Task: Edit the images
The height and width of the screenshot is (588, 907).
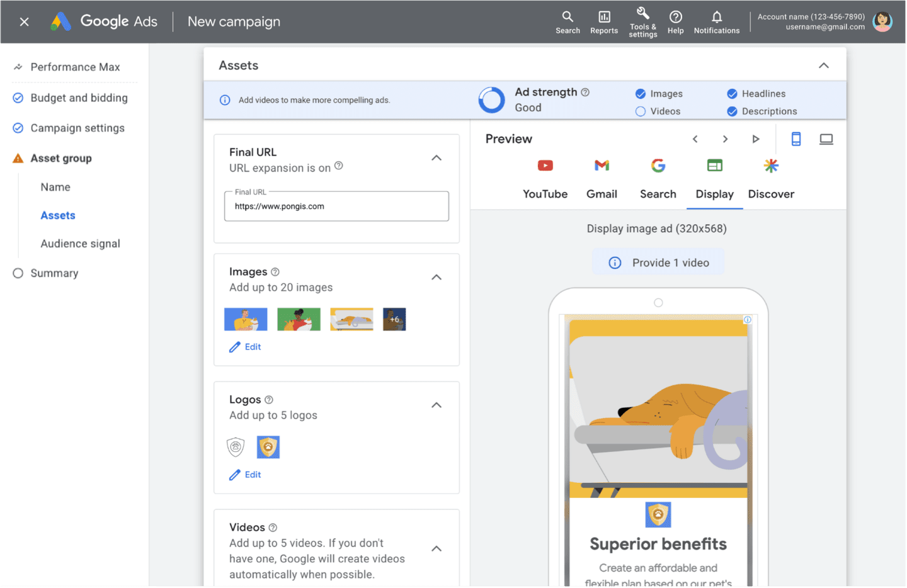Action: tap(245, 347)
